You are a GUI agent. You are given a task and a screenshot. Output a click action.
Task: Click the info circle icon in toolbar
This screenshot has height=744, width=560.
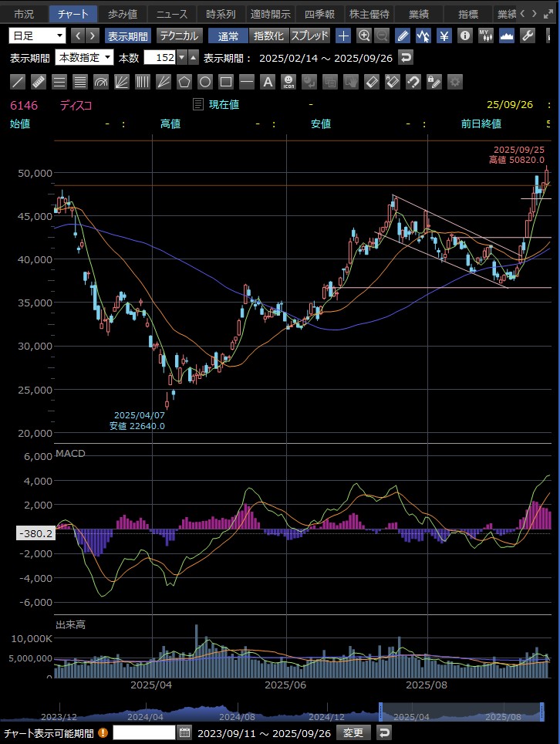tap(465, 36)
